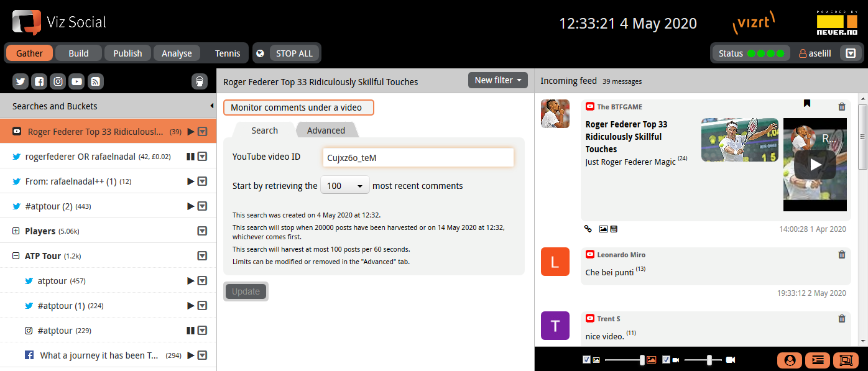
Task: Start the Roger Federer Top 33 search
Action: pos(191,132)
